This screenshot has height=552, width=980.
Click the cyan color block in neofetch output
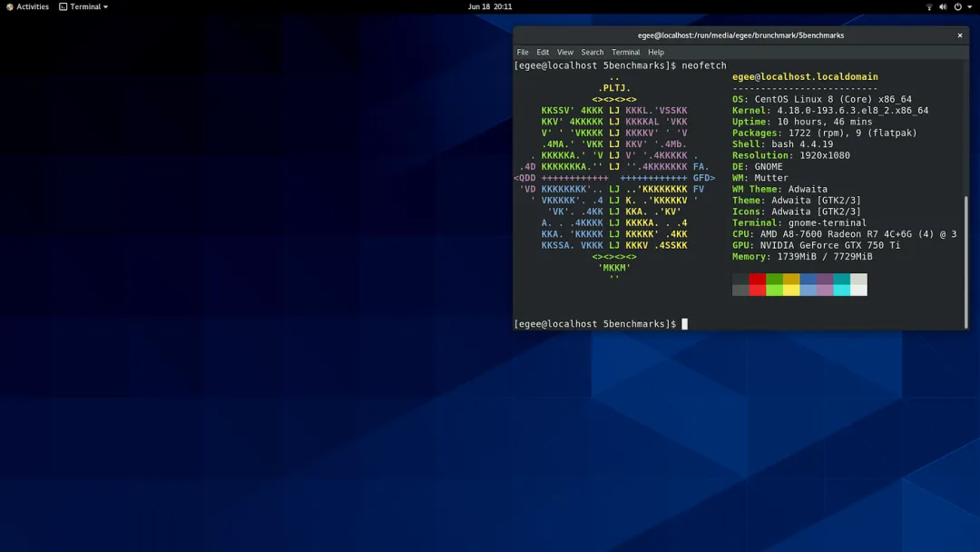tap(841, 290)
